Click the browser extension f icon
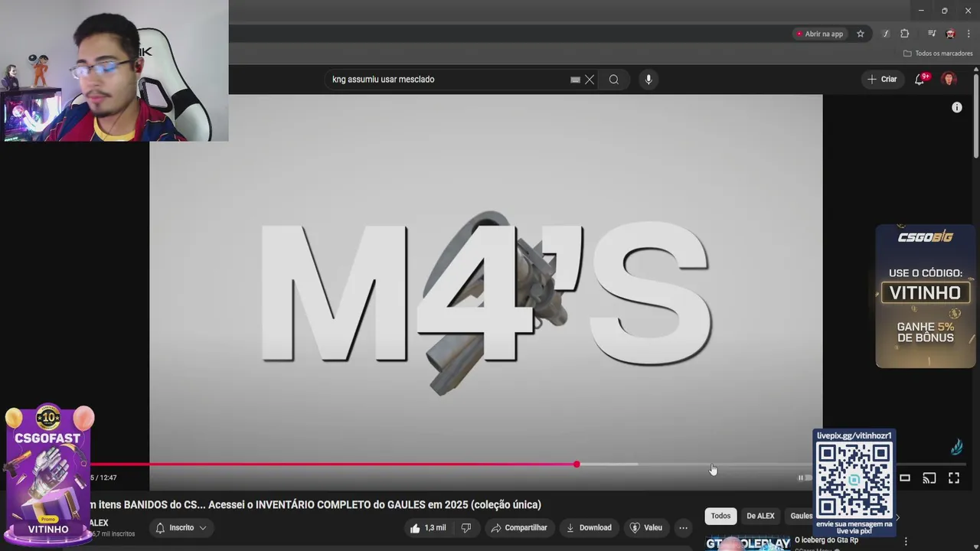This screenshot has height=551, width=980. (886, 34)
